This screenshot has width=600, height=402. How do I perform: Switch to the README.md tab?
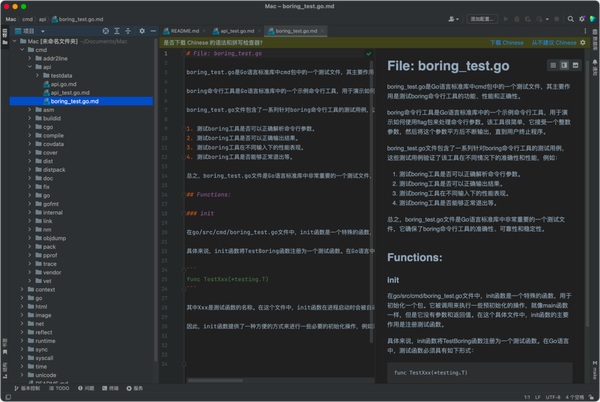[x=185, y=31]
